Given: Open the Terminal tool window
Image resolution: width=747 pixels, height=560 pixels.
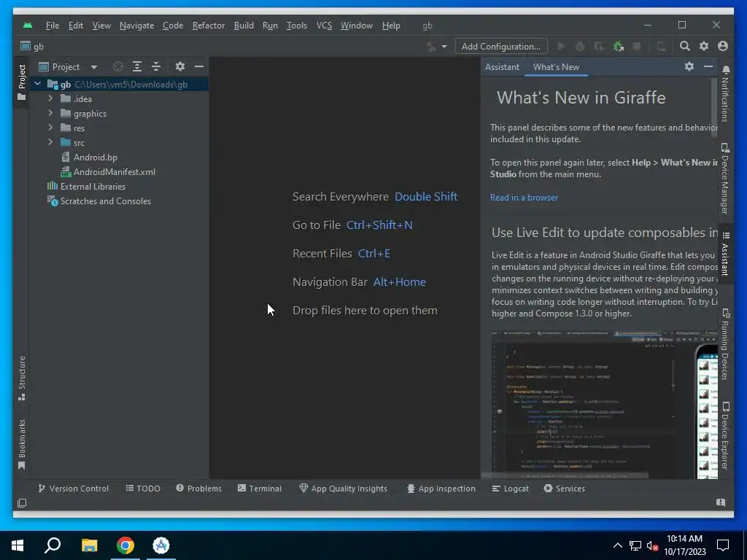Looking at the screenshot, I should [260, 489].
